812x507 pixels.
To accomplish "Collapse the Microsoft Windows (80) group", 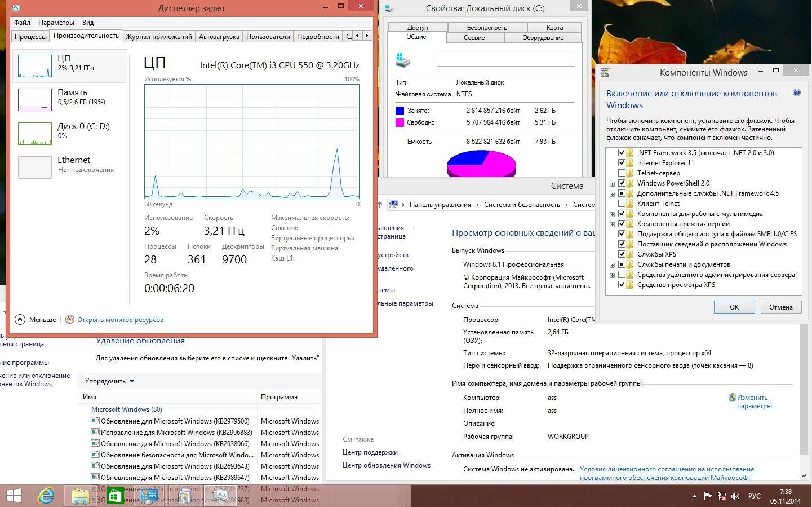I will [127, 409].
